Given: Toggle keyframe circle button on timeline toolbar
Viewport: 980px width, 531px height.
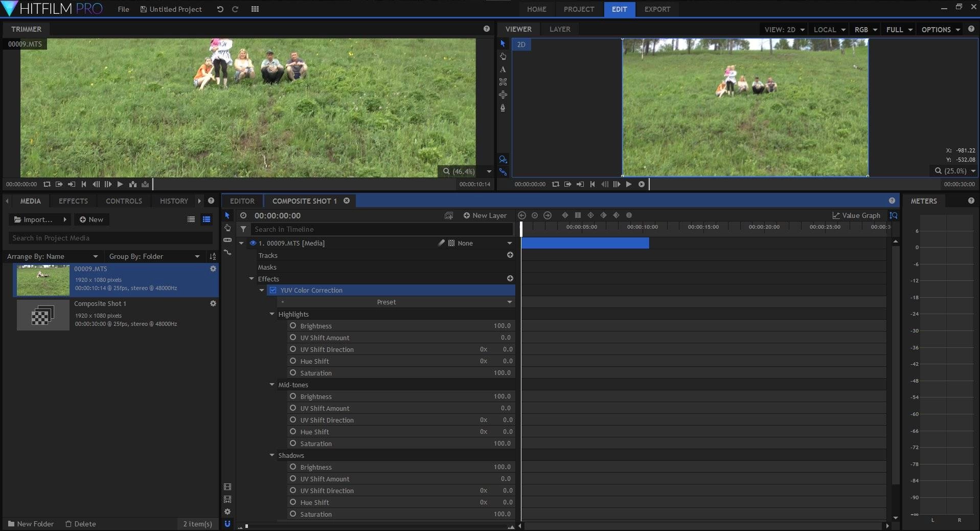Looking at the screenshot, I should click(x=535, y=215).
